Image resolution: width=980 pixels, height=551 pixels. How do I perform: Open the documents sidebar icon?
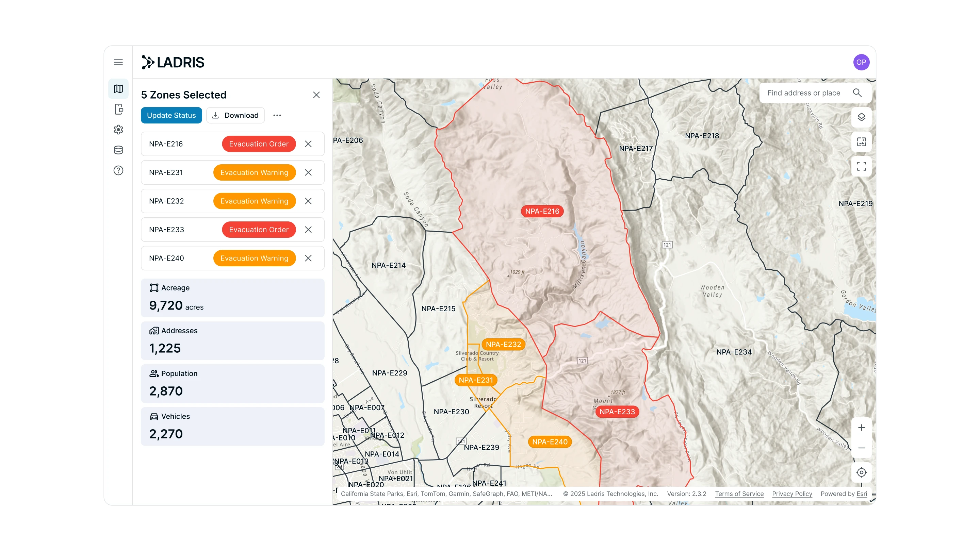(118, 110)
